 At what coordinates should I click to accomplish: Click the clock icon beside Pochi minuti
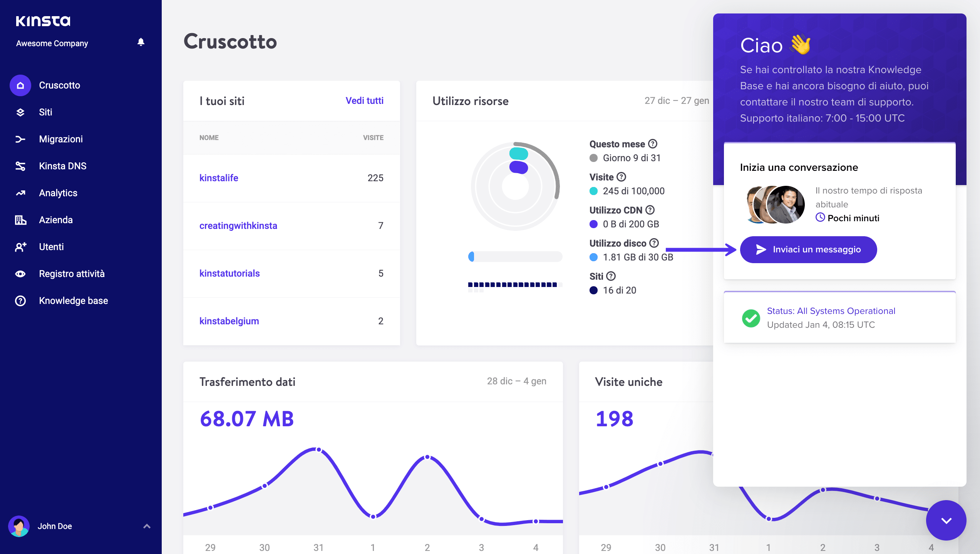[x=820, y=218]
